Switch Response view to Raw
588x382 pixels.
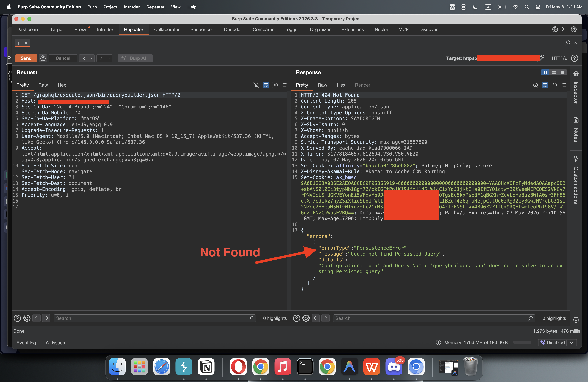(x=322, y=85)
